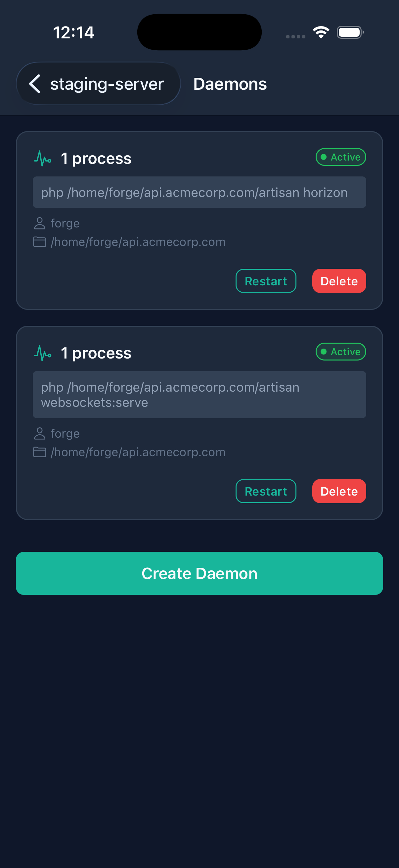Tap the pulse icon on horizon daemon
The image size is (399, 868).
click(43, 158)
